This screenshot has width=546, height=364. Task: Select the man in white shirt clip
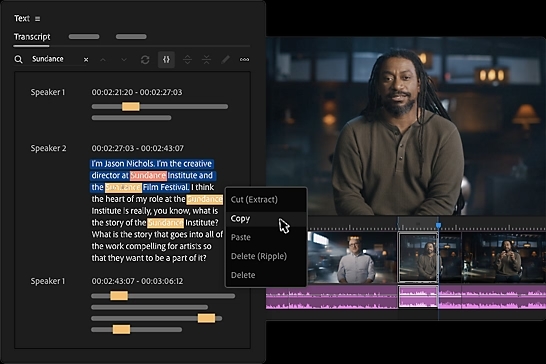(x=352, y=257)
